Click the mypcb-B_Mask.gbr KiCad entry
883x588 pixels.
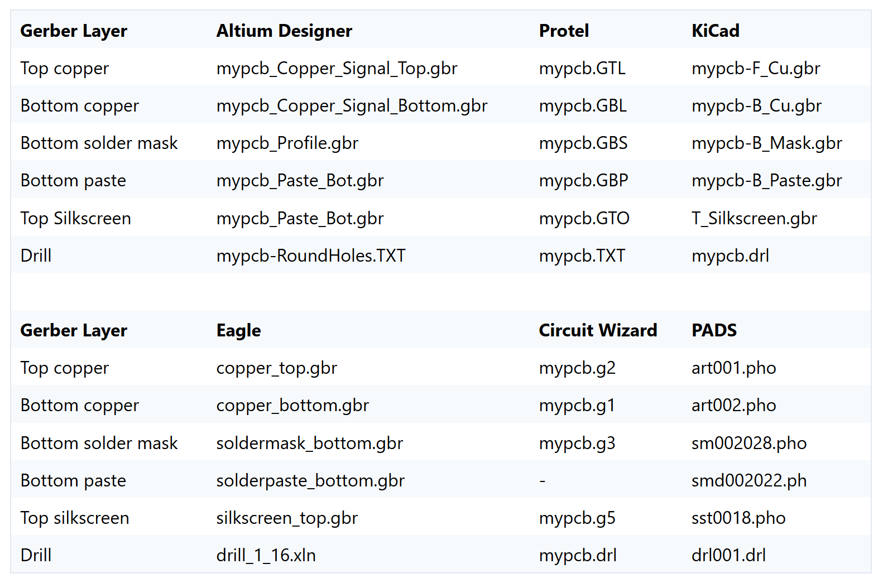click(x=766, y=143)
